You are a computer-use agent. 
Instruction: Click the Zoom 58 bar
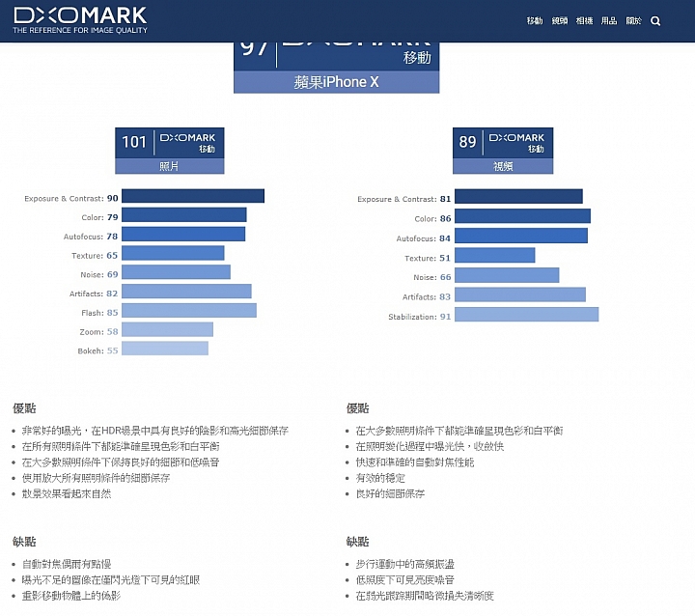click(168, 329)
